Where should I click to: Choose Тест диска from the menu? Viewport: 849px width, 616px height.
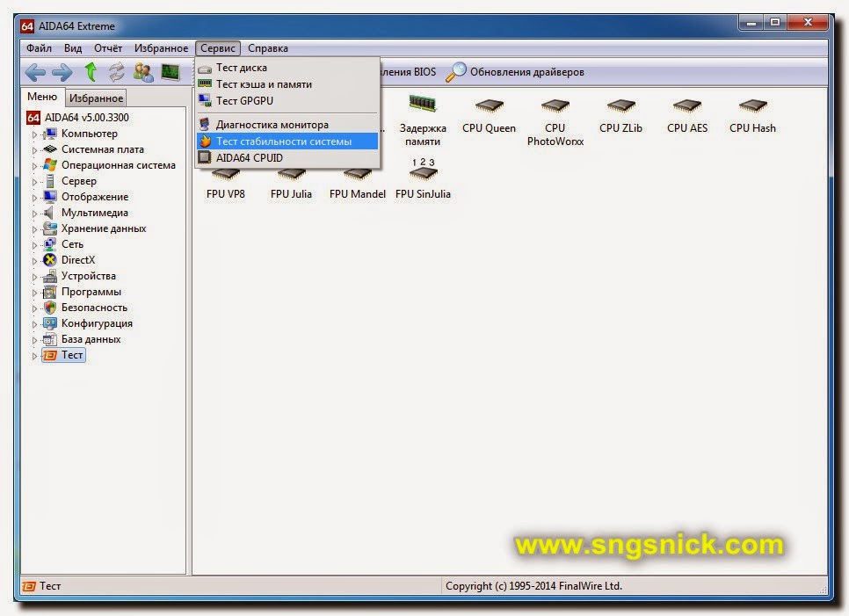287,68
